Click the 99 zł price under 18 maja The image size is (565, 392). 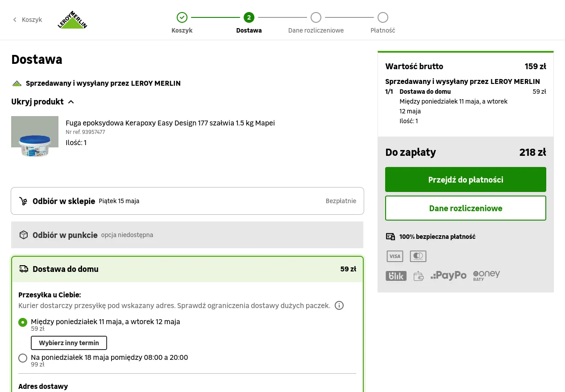click(x=37, y=364)
